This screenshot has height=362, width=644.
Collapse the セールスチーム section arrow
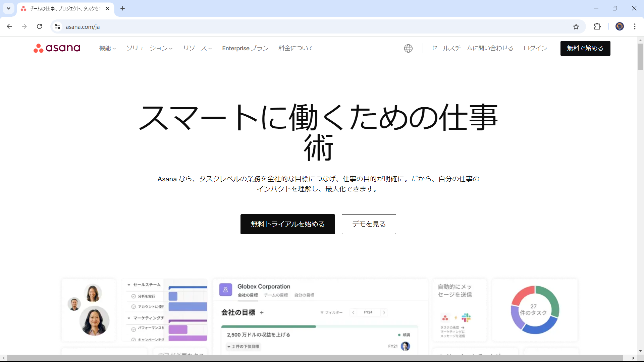coord(129,285)
